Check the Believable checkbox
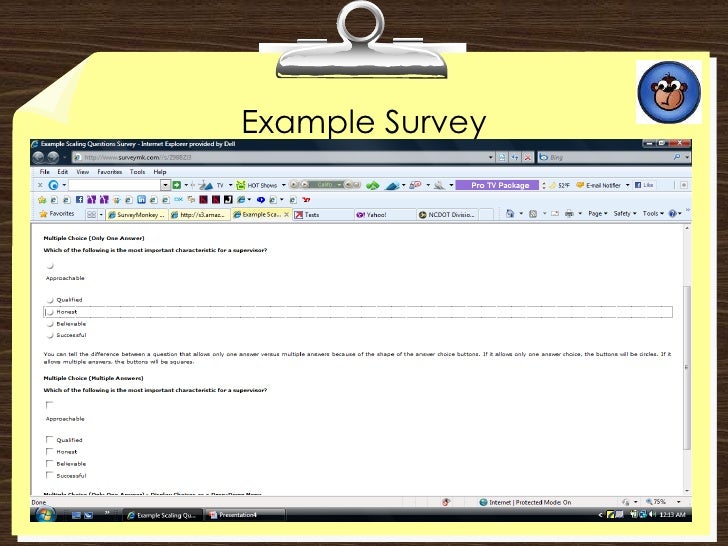This screenshot has height=546, width=728. [x=49, y=463]
